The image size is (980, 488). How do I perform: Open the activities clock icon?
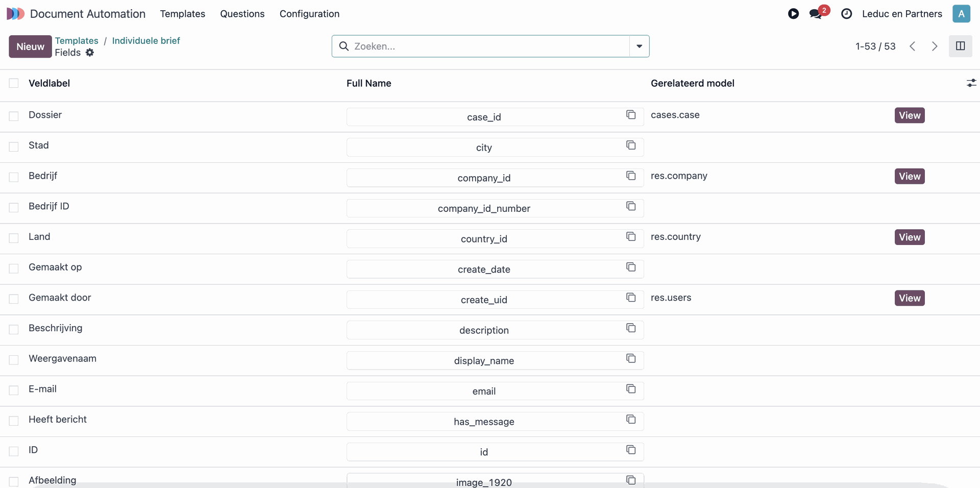846,14
